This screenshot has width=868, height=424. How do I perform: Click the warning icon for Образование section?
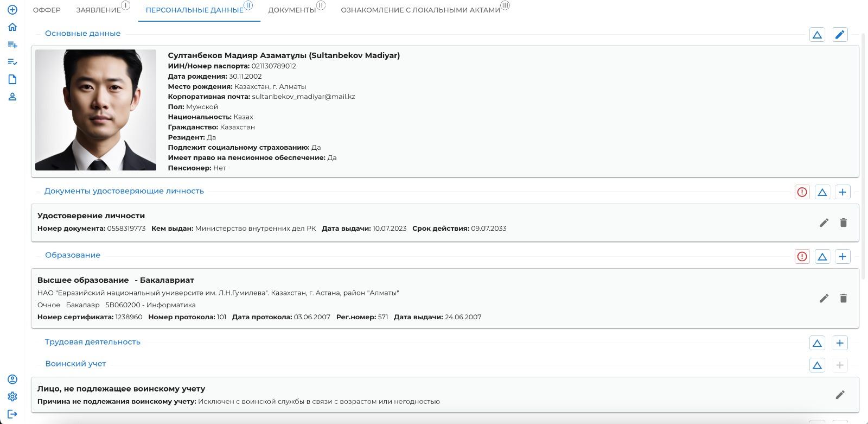[802, 256]
